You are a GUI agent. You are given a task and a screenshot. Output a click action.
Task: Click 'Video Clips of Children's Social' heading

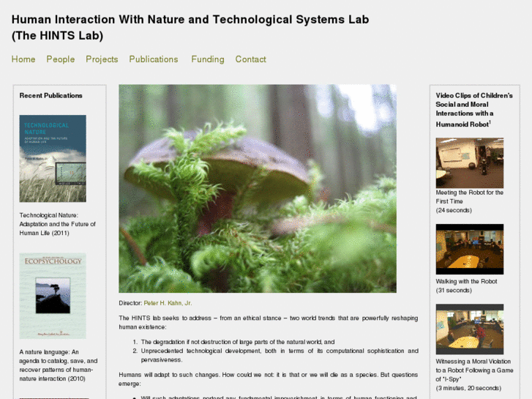coord(474,110)
